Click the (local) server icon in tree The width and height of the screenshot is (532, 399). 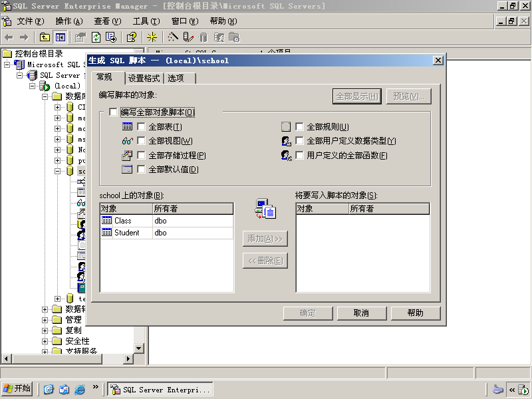(45, 86)
